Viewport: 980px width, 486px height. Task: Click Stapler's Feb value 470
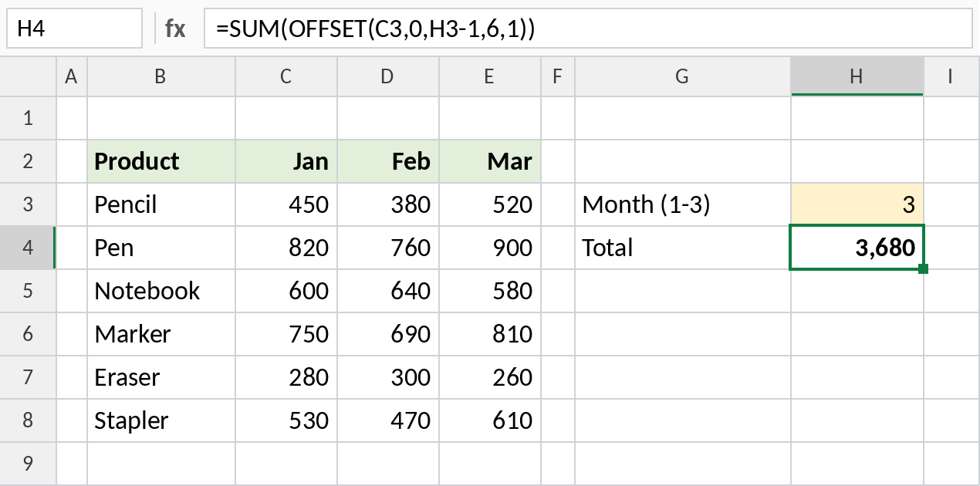(388, 420)
